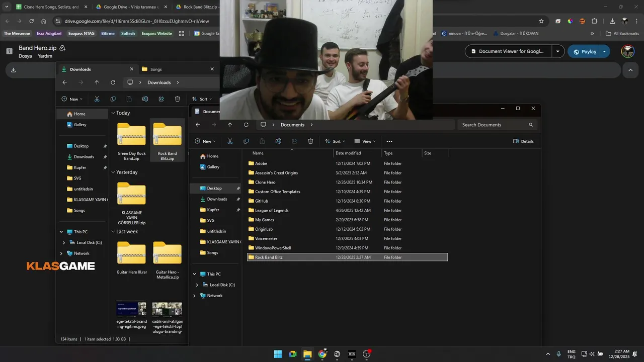
Task: Open View dropdown in Documents window
Action: pyautogui.click(x=365, y=141)
